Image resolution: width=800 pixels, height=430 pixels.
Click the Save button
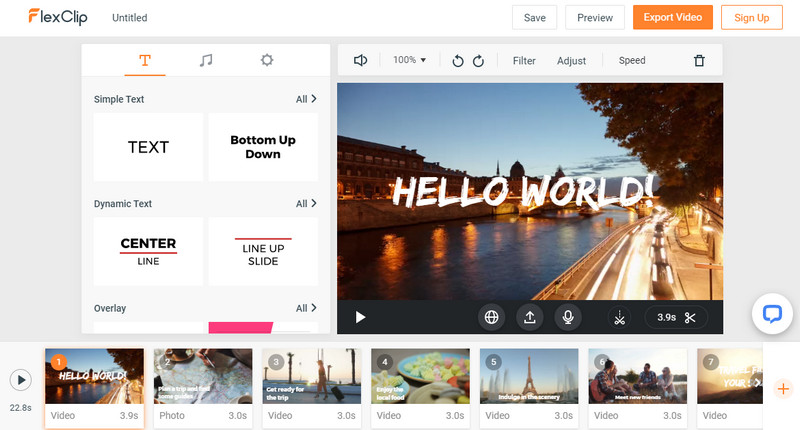535,17
